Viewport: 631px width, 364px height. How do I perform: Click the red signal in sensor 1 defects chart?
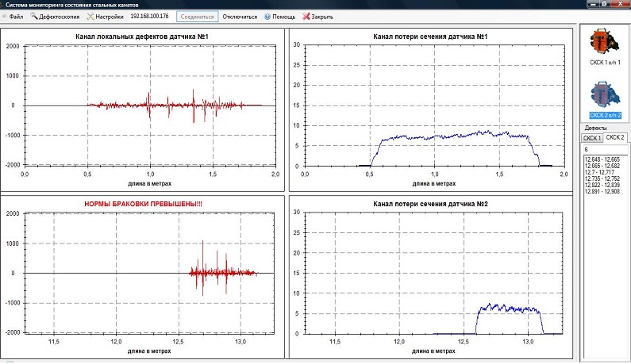pos(175,105)
